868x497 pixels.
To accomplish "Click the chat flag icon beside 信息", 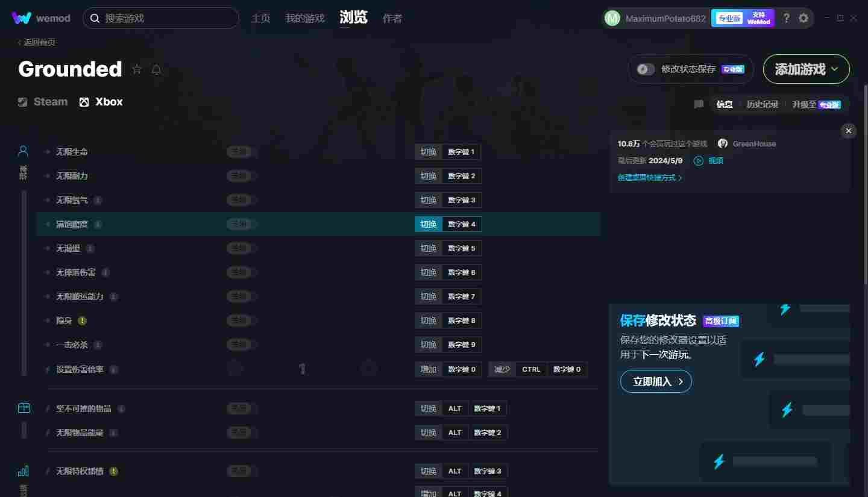I will pos(699,104).
